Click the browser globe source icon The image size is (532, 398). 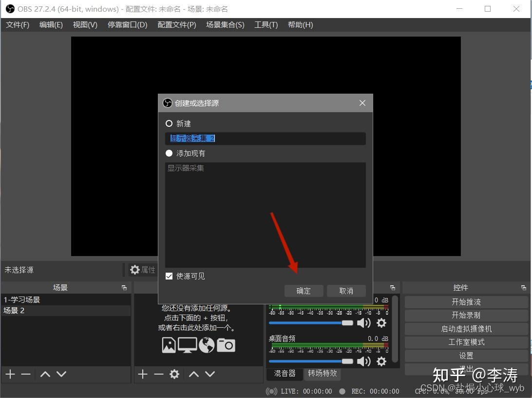207,345
